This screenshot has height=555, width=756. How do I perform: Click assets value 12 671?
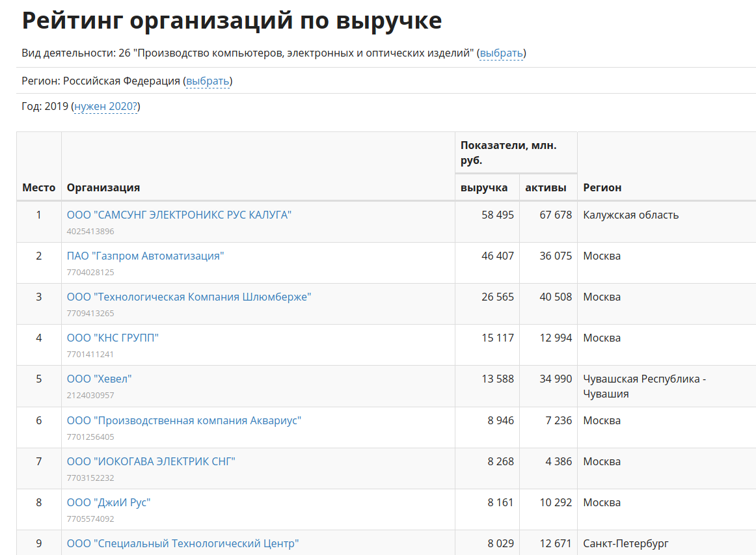[556, 543]
